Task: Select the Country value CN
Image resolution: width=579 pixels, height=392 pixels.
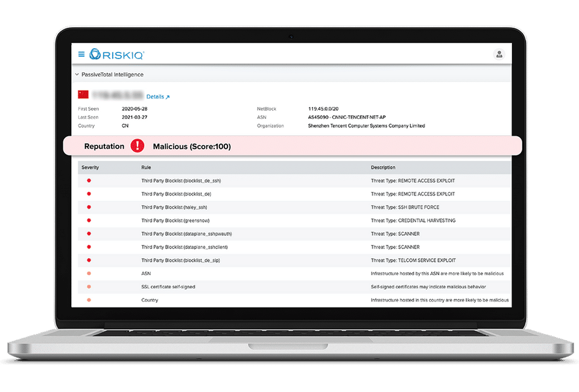Action: (x=125, y=126)
